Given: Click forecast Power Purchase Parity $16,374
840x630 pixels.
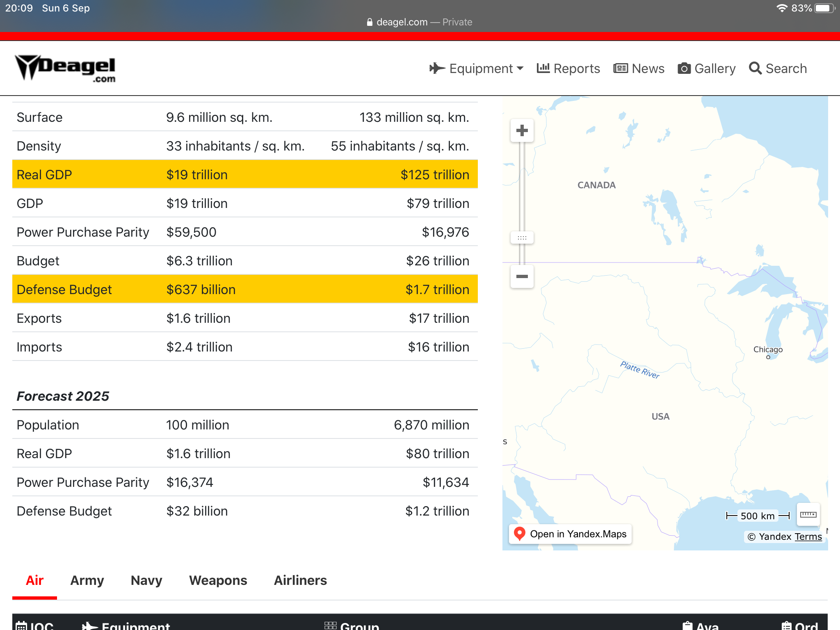Looking at the screenshot, I should click(x=189, y=482).
